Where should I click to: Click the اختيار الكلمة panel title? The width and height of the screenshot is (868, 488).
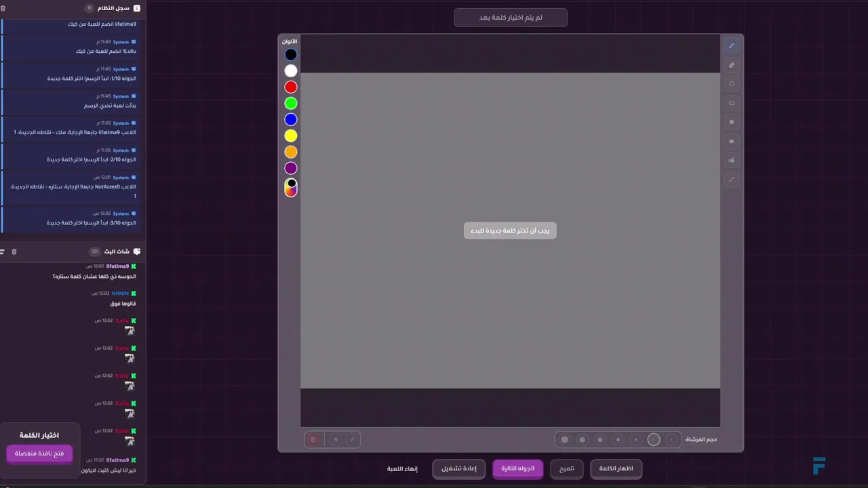point(39,435)
